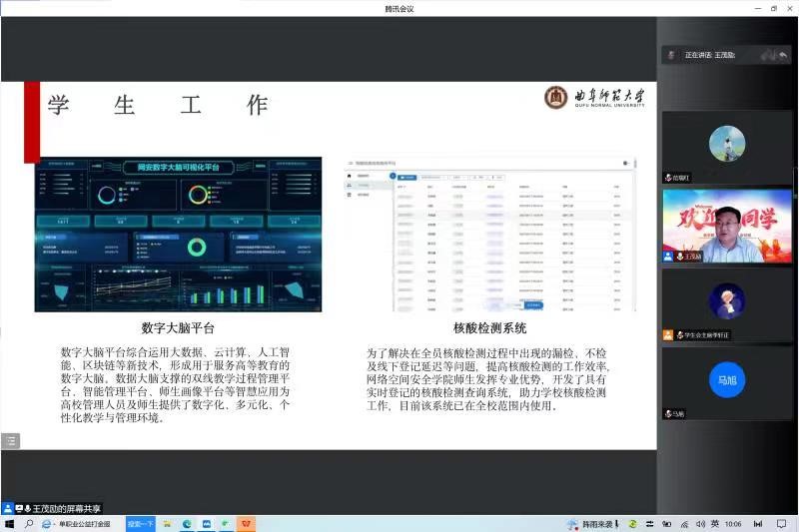Image resolution: width=799 pixels, height=532 pixels.
Task: Open the Windows Start menu
Action: 9,524
